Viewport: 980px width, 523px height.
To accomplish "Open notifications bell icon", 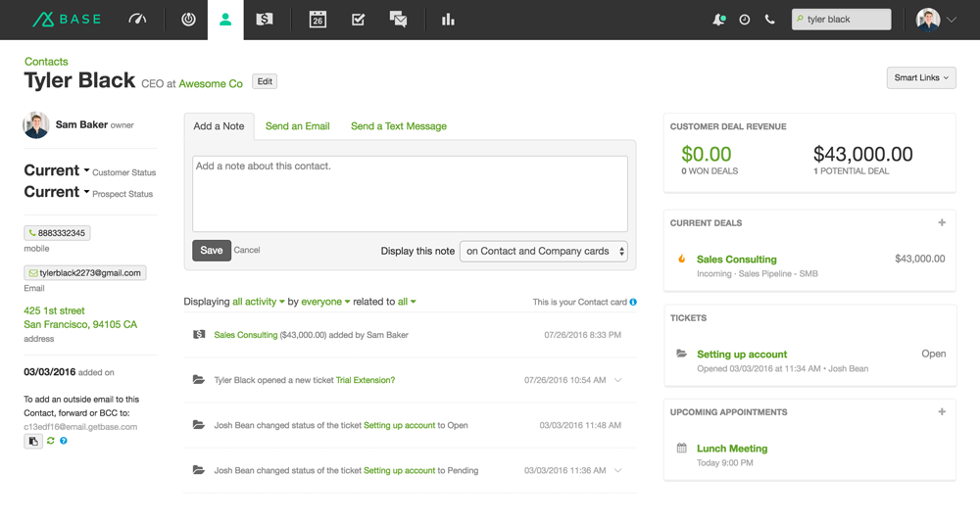I will click(718, 20).
